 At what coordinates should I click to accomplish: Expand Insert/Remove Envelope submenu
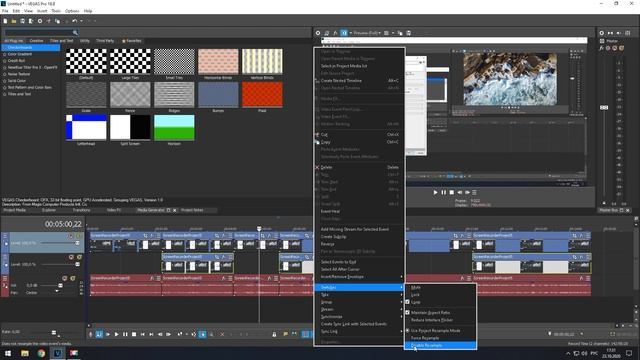pyautogui.click(x=359, y=277)
